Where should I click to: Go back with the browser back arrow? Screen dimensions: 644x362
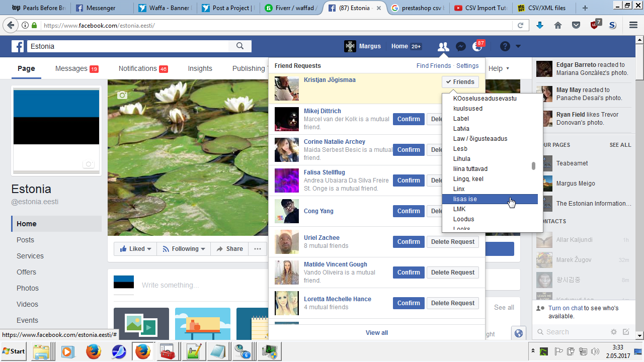pos(10,25)
